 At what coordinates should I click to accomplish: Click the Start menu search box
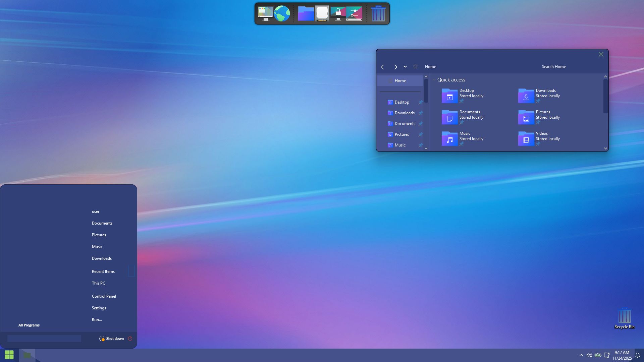[x=44, y=339]
